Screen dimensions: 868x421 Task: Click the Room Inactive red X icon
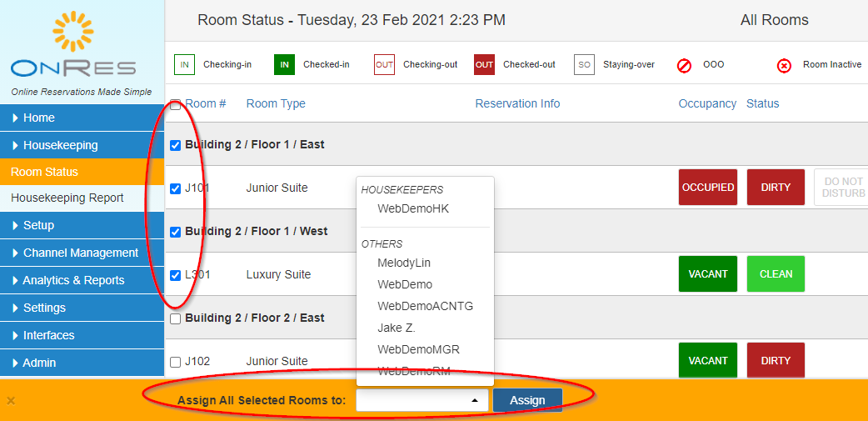[784, 65]
